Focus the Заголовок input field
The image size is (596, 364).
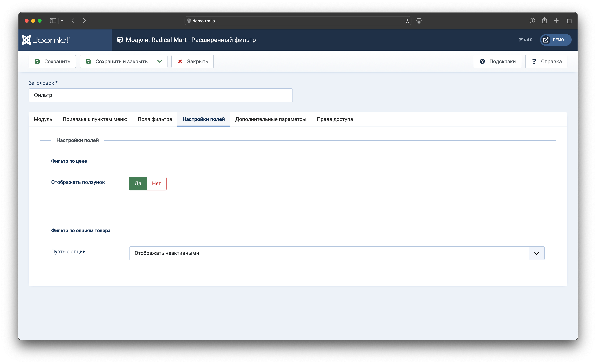pos(161,95)
